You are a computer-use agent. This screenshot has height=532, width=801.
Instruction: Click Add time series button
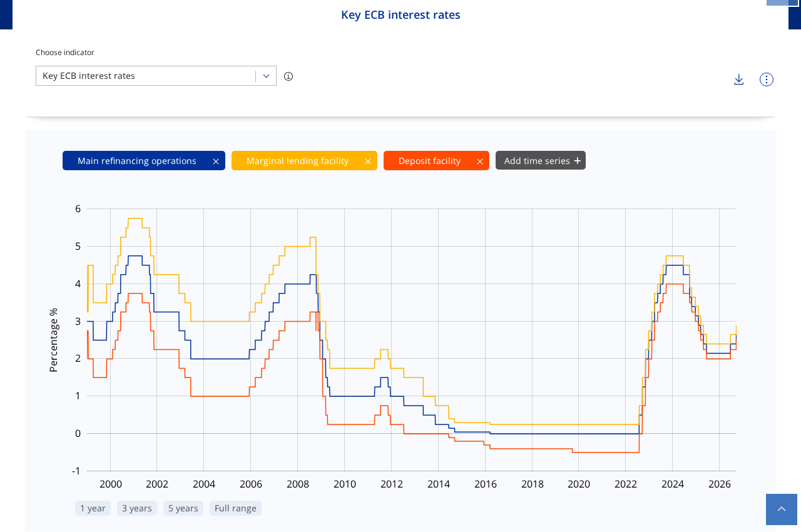541,160
